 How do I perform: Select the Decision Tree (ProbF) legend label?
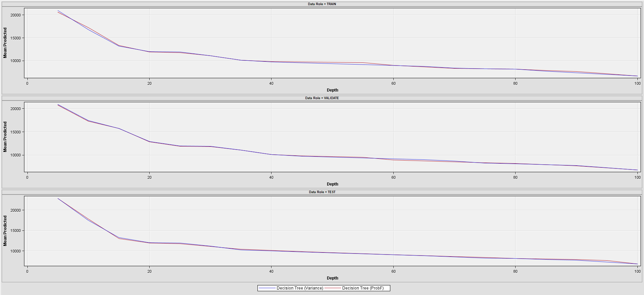pyautogui.click(x=363, y=288)
